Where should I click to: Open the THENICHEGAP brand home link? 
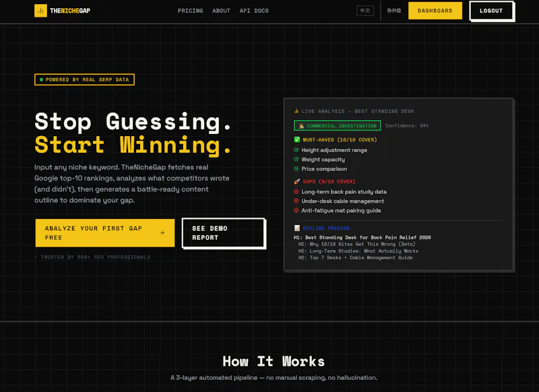coord(62,11)
